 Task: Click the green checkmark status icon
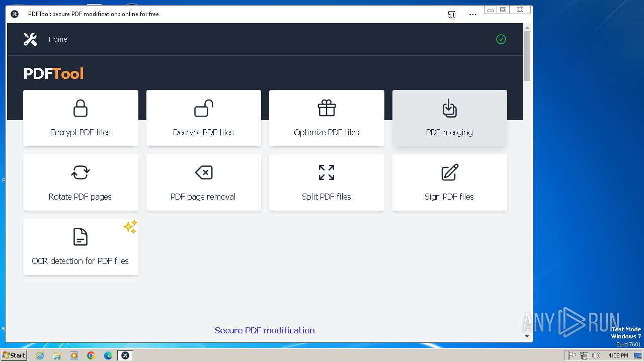click(x=501, y=39)
